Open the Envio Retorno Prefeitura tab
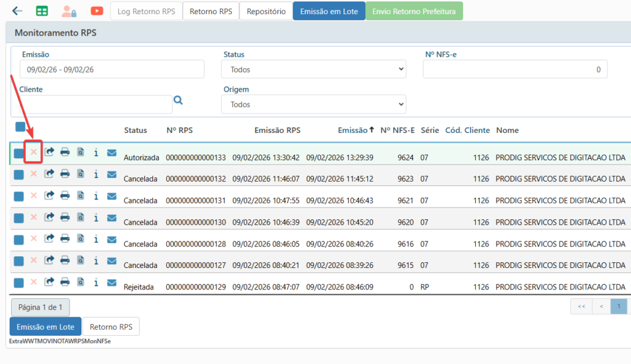Screen dimensions: 631x364 coord(414,11)
